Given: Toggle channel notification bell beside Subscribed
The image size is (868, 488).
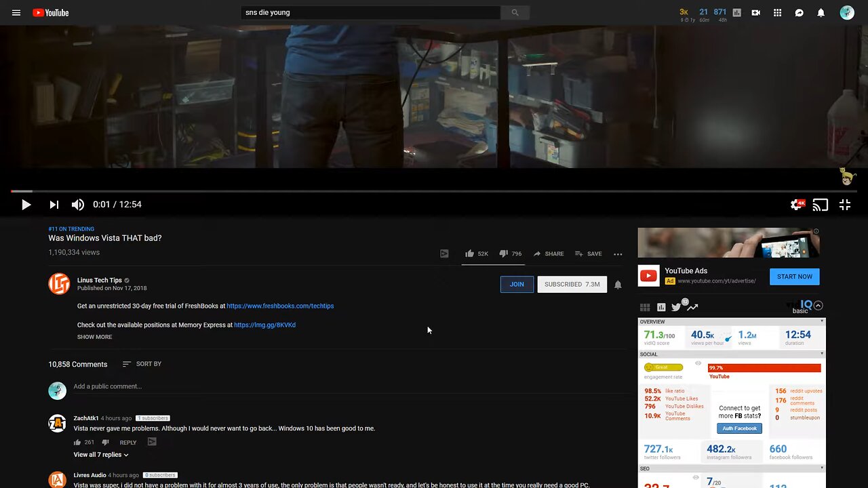Looking at the screenshot, I should pos(618,285).
